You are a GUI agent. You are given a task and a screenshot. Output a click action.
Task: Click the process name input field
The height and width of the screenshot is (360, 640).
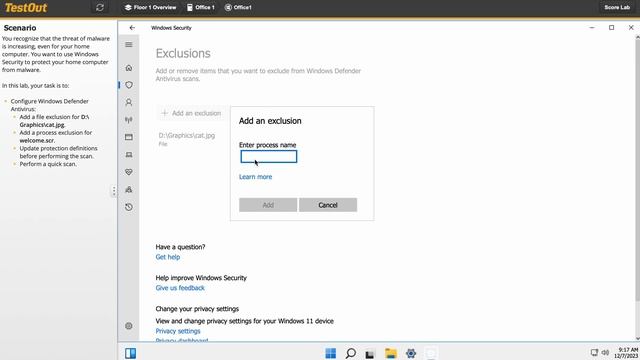pyautogui.click(x=269, y=157)
